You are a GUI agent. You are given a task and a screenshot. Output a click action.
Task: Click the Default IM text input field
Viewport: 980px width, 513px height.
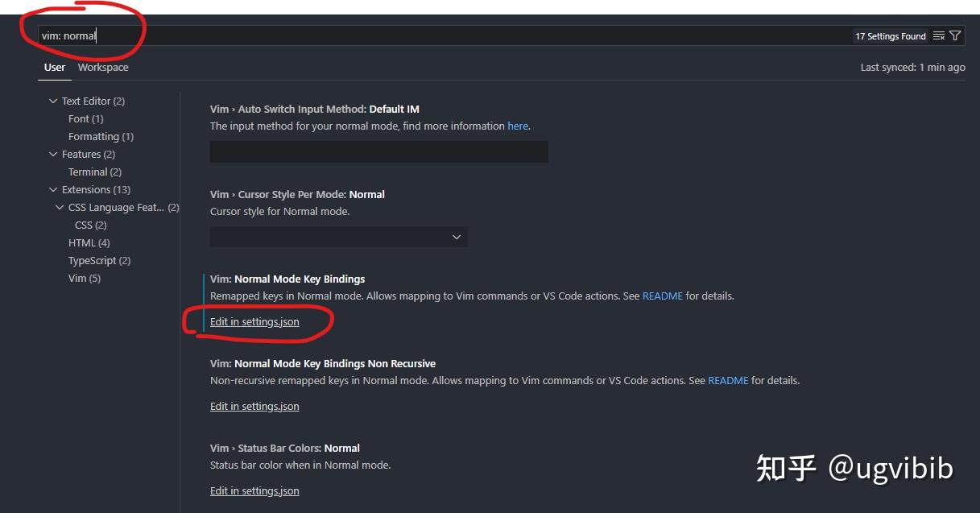pyautogui.click(x=378, y=152)
